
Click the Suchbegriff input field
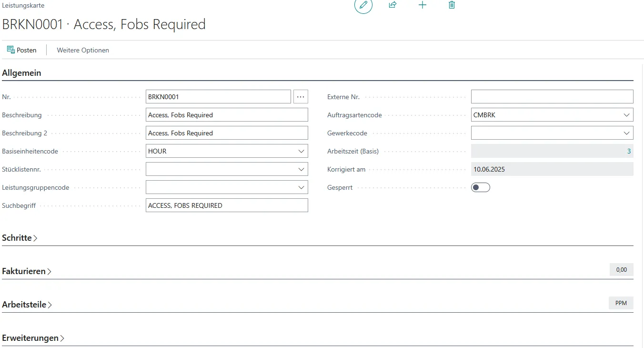(227, 205)
